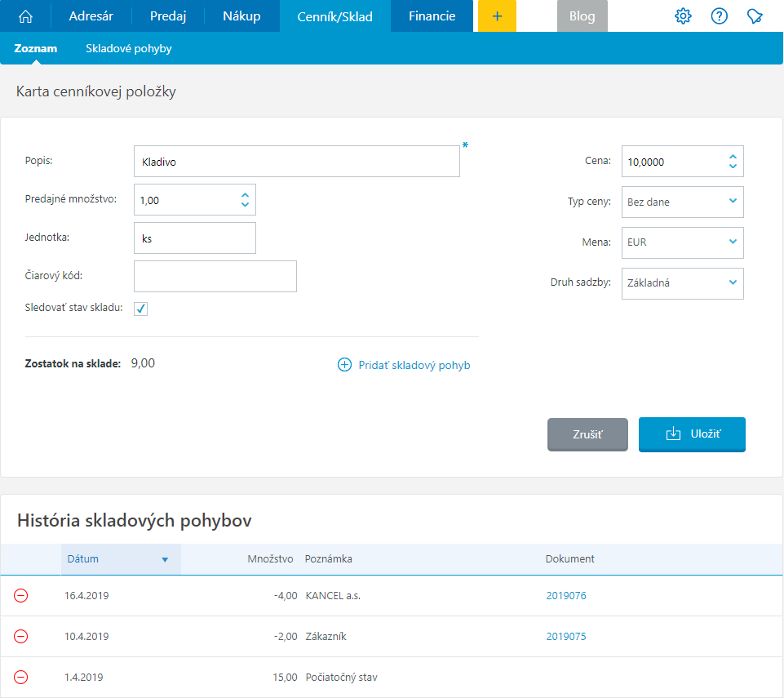Switch to the Skladové pohyby tab
The height and width of the screenshot is (698, 784).
click(129, 49)
